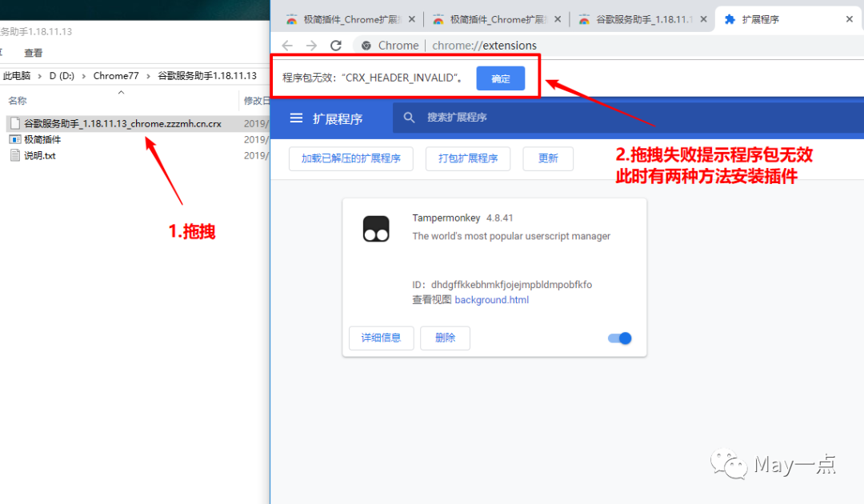This screenshot has width=864, height=504.
Task: Switch to 谷歌服务助手_1.18.11 tab
Action: (x=643, y=19)
